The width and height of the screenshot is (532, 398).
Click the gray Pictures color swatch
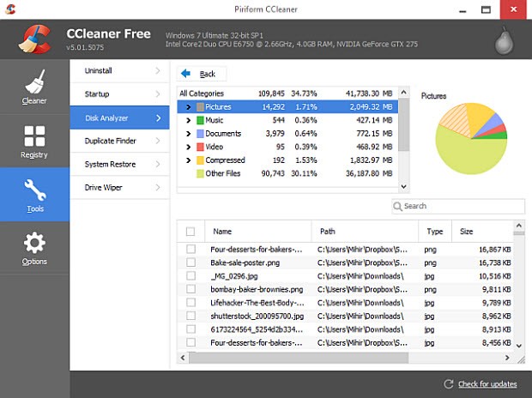point(200,107)
